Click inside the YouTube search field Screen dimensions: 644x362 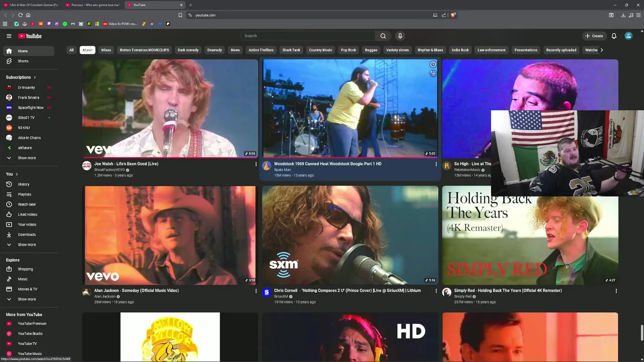(x=307, y=36)
